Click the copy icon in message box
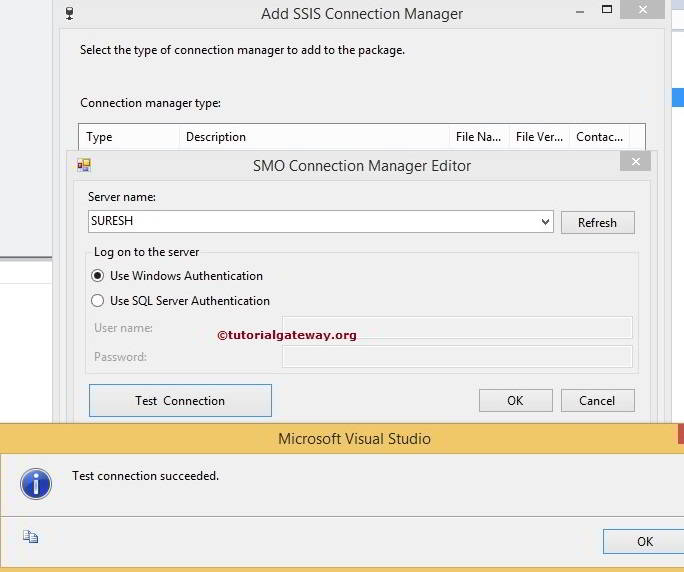The image size is (684, 572). click(30, 537)
